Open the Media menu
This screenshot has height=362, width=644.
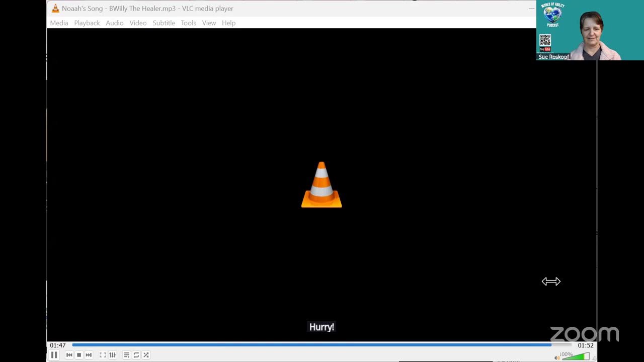click(x=59, y=23)
